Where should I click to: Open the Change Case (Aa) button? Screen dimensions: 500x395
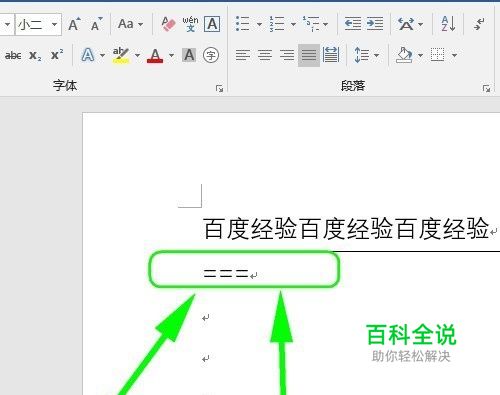tap(126, 24)
